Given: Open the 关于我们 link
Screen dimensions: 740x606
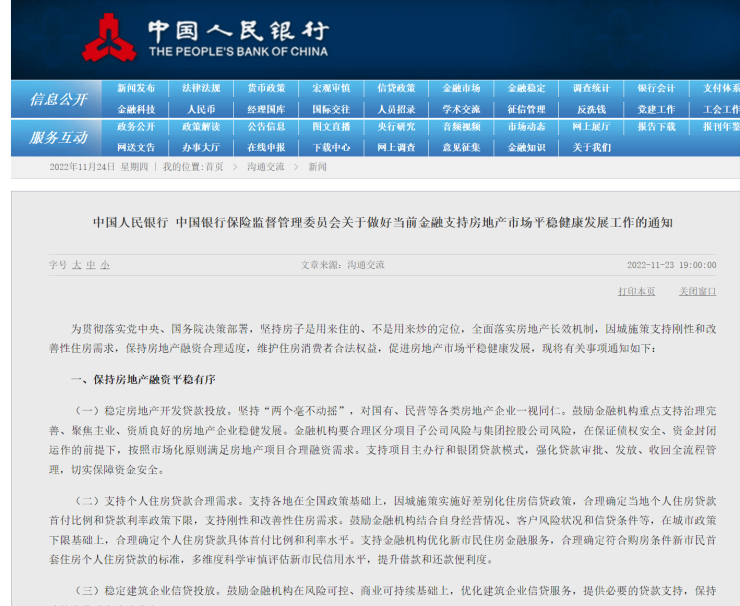Looking at the screenshot, I should coord(591,147).
